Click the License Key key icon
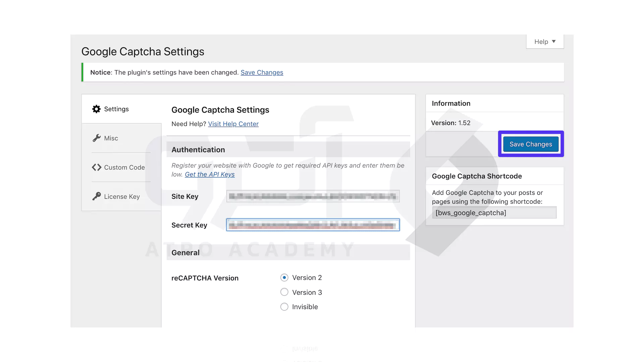This screenshot has width=644, height=362. 97,196
